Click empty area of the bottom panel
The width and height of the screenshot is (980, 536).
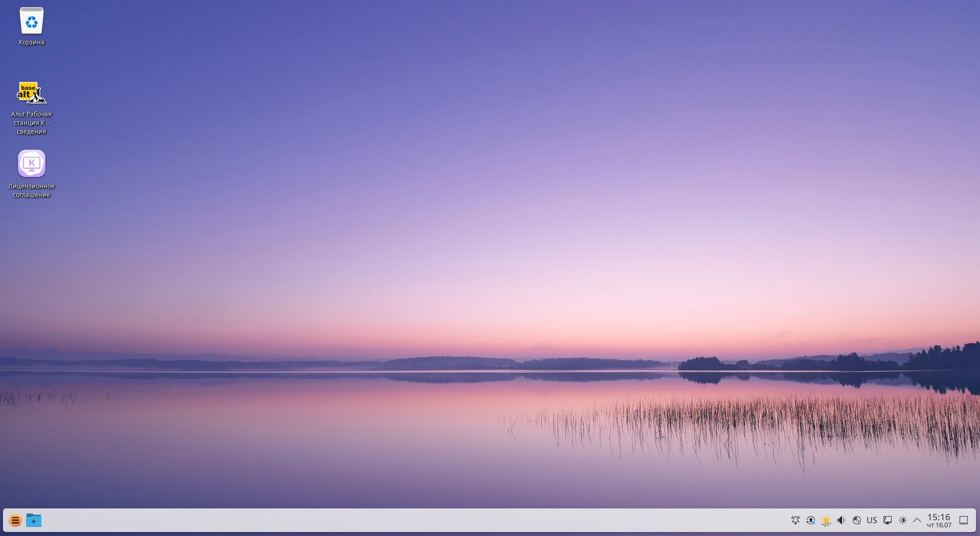tap(409, 521)
